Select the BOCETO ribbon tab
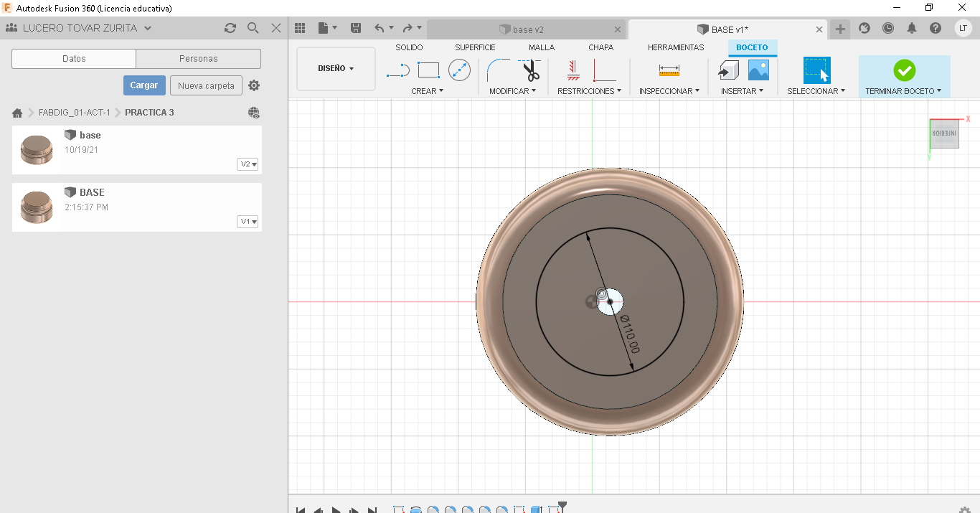 tap(753, 47)
